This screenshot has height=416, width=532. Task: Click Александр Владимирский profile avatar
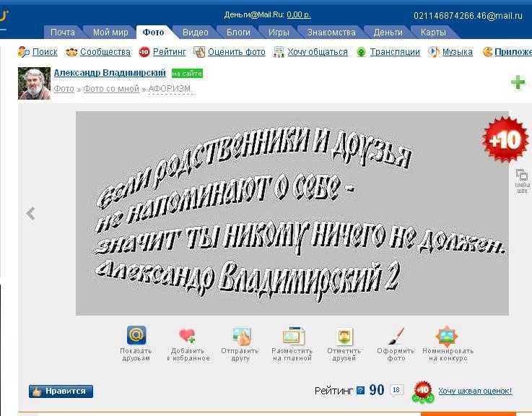[34, 82]
